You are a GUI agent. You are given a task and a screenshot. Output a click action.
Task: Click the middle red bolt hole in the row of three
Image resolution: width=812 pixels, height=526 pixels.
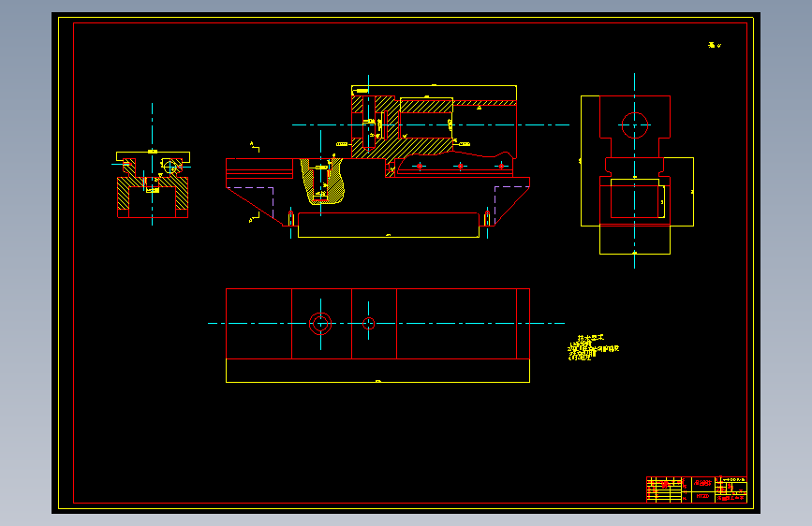(461, 167)
